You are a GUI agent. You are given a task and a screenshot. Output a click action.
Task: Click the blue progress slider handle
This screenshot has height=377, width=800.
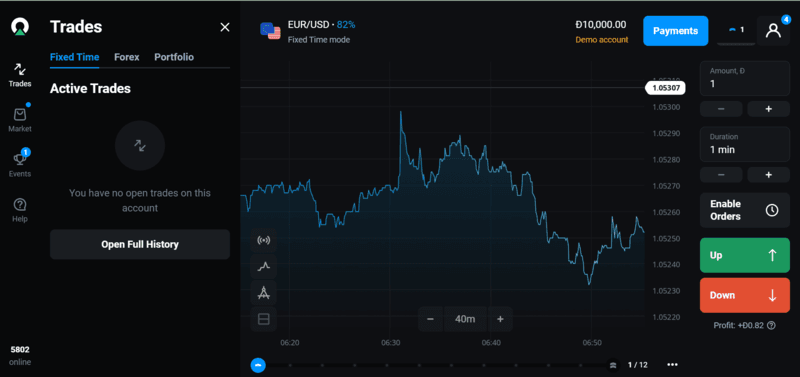pos(258,365)
